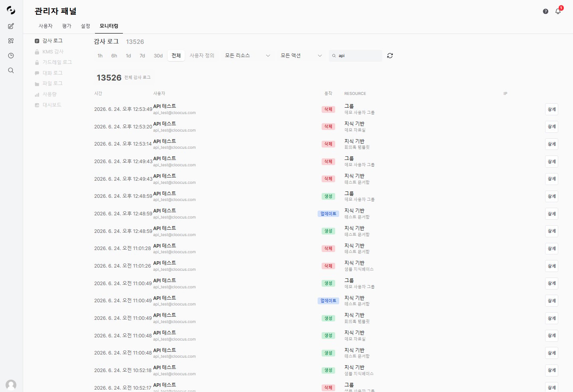The width and height of the screenshot is (573, 392).
Task: Click the sidebar search magnifier icon
Action: (x=11, y=70)
